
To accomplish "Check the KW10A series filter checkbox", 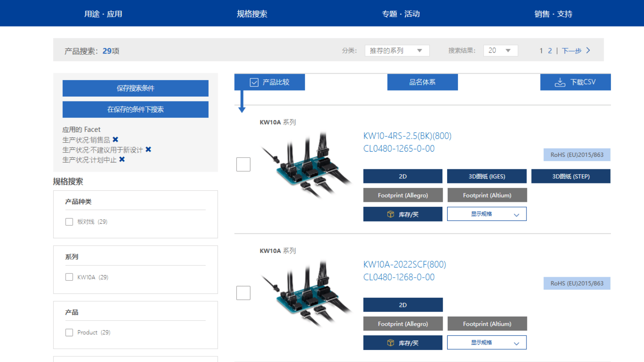I will [69, 277].
